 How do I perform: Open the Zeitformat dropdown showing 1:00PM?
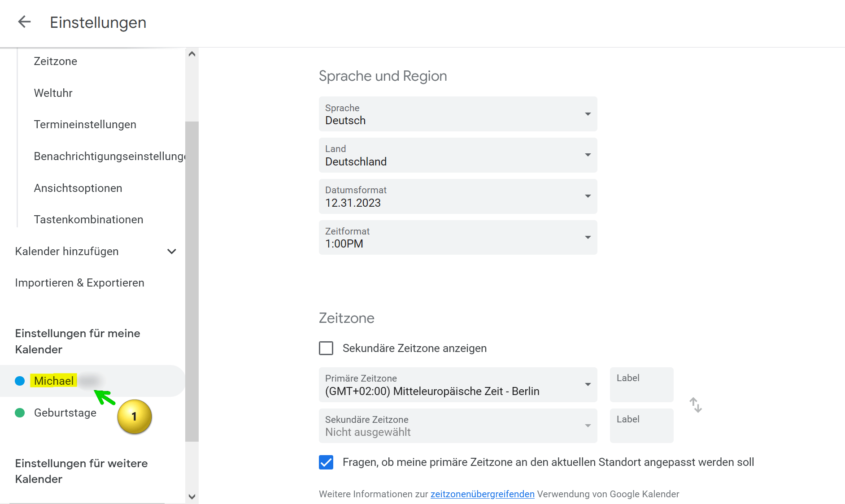point(458,238)
